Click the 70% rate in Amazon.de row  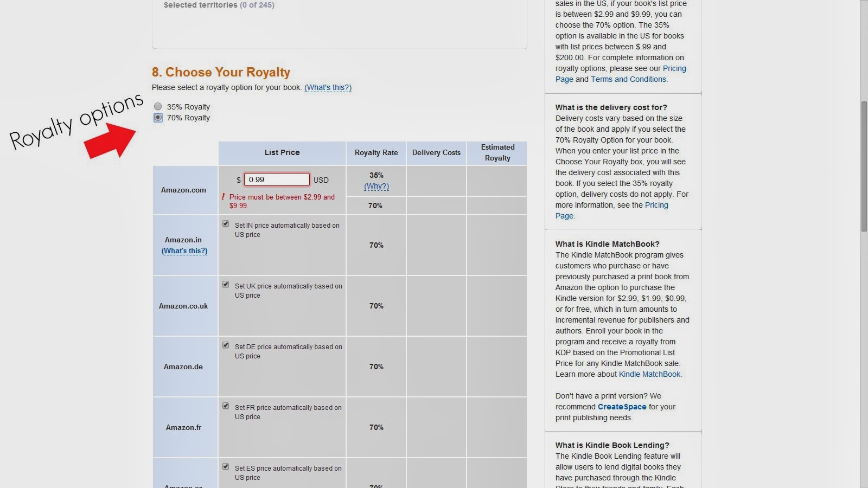(x=376, y=367)
